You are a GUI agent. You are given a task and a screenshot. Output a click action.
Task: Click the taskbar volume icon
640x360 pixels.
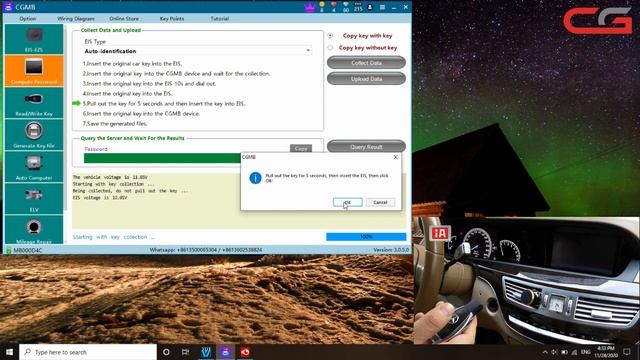(554, 352)
